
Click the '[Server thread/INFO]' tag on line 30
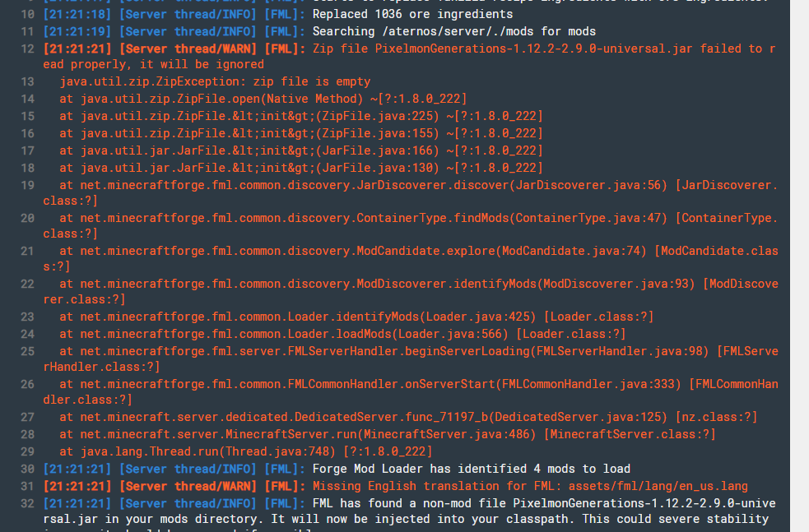coord(188,470)
